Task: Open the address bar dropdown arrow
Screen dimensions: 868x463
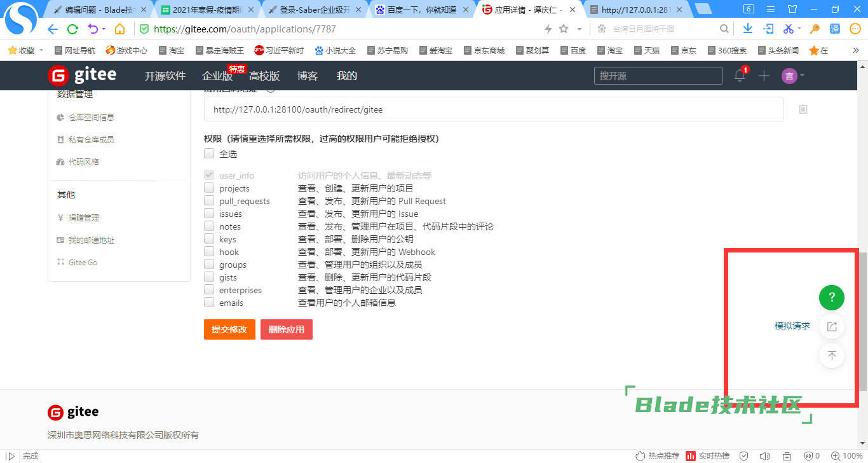Action: pos(579,29)
